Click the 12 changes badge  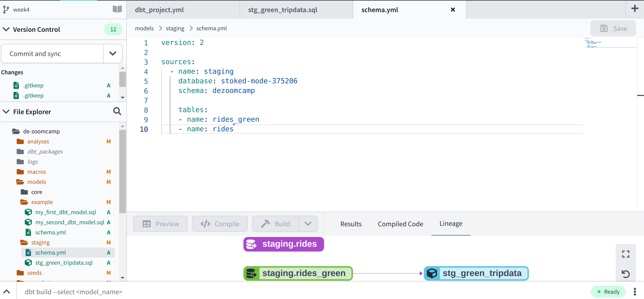coord(113,29)
